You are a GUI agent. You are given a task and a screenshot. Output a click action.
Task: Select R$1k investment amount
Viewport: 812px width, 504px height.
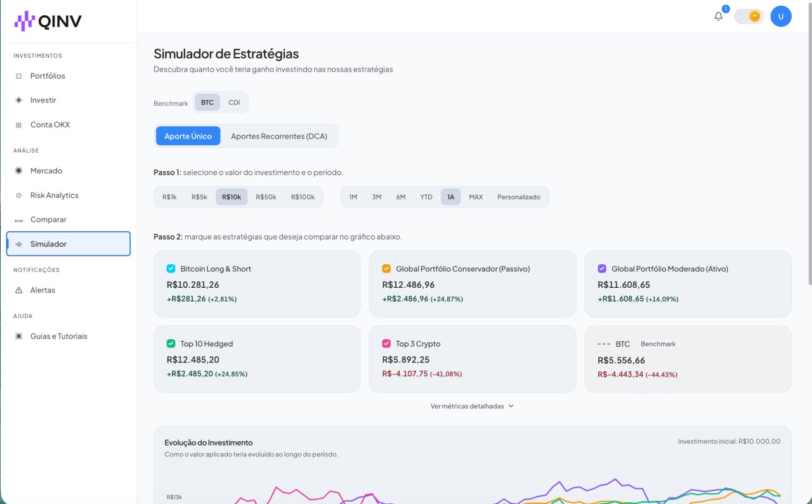coord(169,197)
